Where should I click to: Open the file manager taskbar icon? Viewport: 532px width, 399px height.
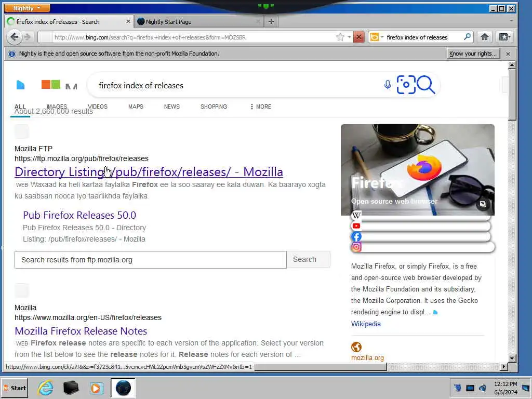[71, 388]
